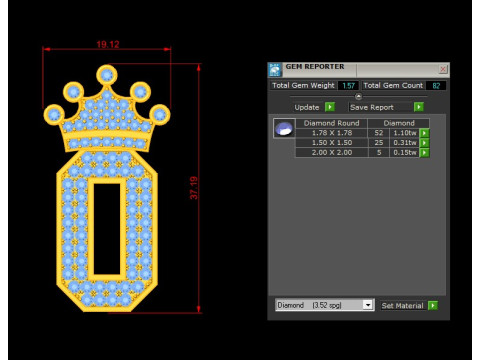
Task: Click the green Save Report arrow button
Action: click(419, 107)
